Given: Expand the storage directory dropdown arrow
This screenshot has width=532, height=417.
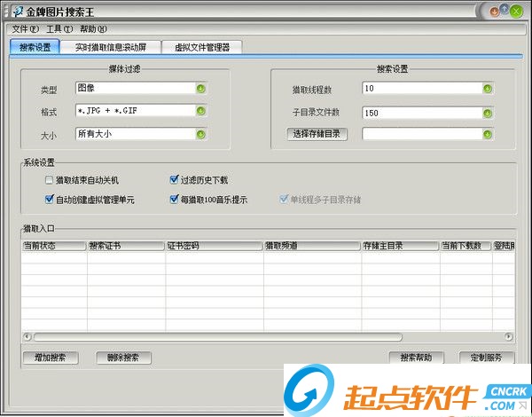Looking at the screenshot, I should tap(488, 135).
